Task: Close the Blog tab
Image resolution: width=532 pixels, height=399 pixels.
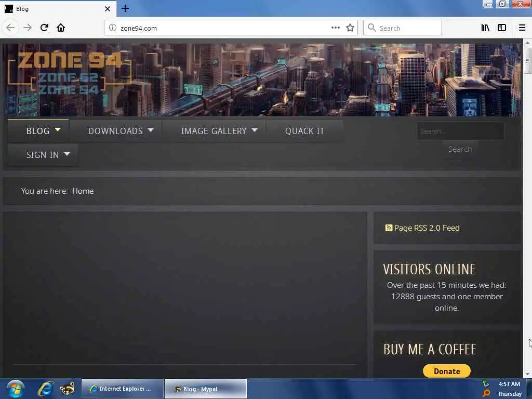Action: pyautogui.click(x=107, y=9)
